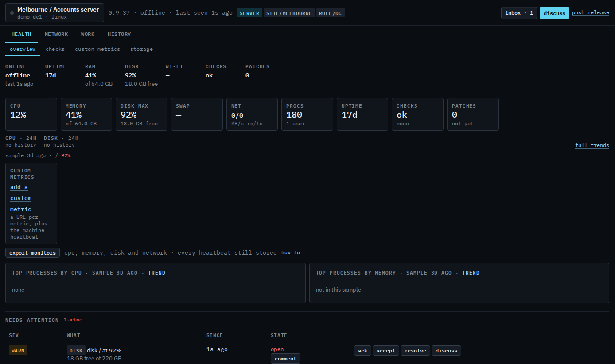
Task: Select the overview sub-tab
Action: tap(23, 49)
